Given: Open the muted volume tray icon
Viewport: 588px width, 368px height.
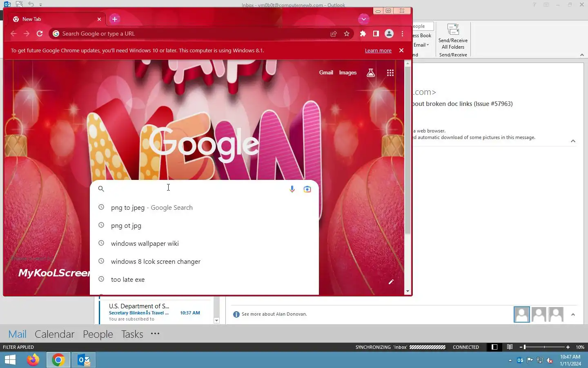Looking at the screenshot, I should click(550, 360).
